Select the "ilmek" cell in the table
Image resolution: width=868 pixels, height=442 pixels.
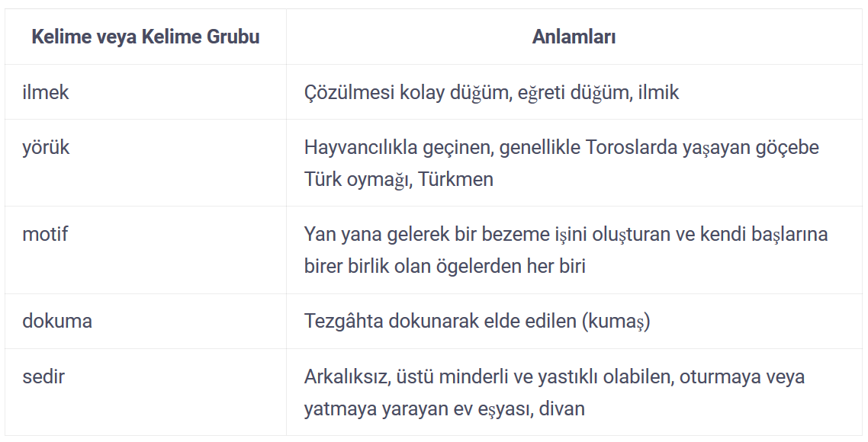tap(46, 92)
